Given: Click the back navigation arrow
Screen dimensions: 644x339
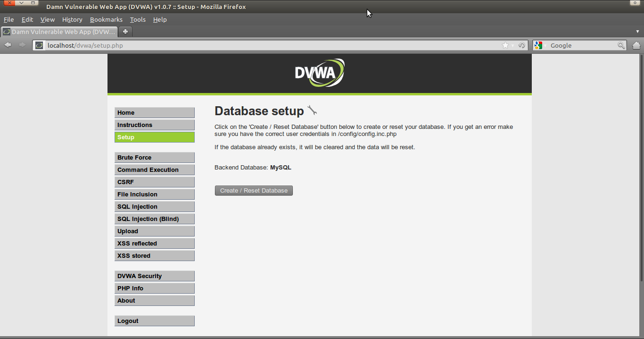Looking at the screenshot, I should tap(8, 45).
